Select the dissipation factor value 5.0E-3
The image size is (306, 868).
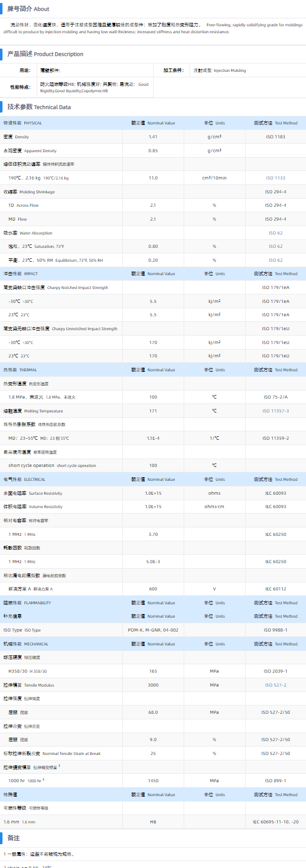coord(153,562)
